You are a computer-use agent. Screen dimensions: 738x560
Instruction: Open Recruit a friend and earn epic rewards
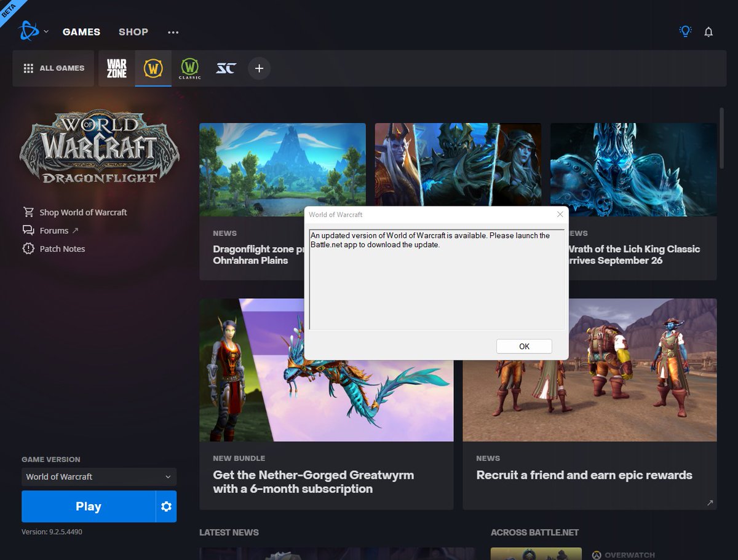(x=584, y=475)
